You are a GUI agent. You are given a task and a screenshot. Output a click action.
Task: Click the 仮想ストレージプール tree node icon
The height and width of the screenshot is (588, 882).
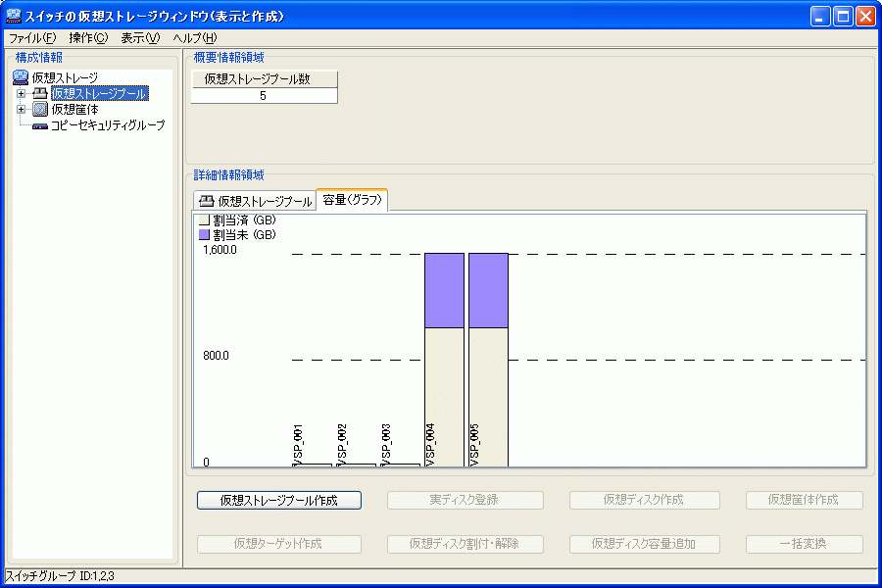click(x=40, y=93)
